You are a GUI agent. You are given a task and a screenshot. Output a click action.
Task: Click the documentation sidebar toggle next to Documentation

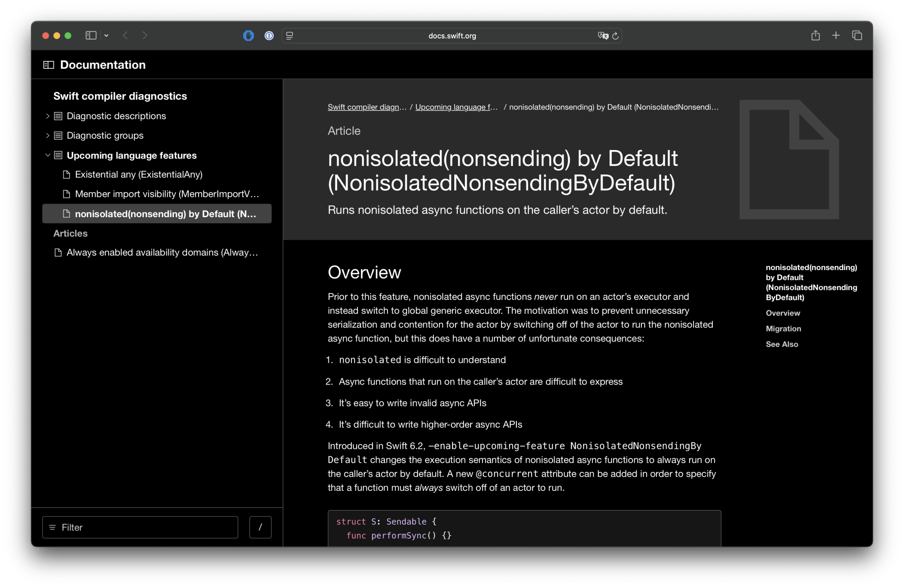(x=48, y=64)
